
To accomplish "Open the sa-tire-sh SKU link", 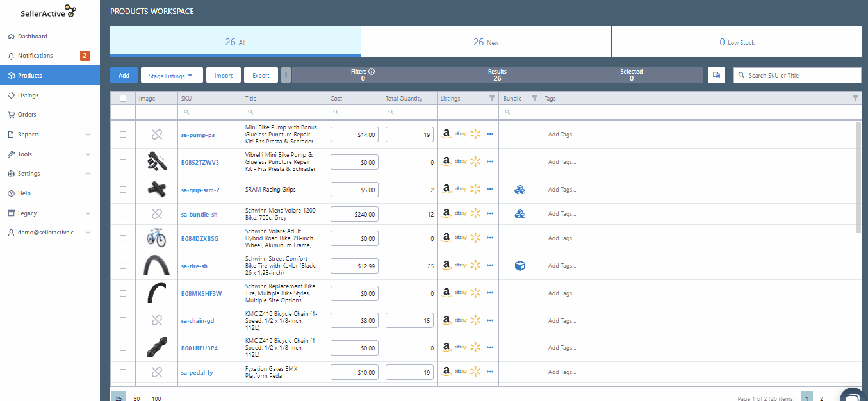I will coord(194,266).
